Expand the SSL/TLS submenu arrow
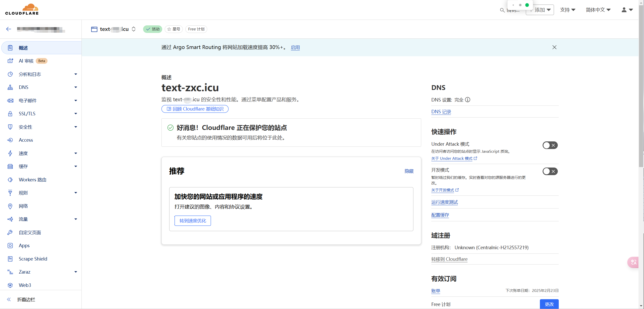The image size is (644, 309). [x=75, y=114]
